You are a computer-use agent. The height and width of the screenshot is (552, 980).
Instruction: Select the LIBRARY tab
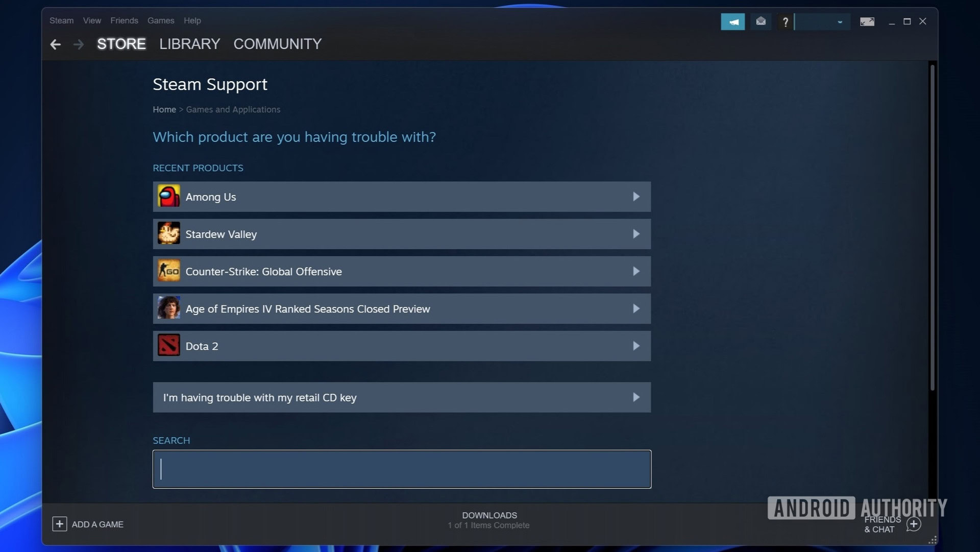[x=190, y=43]
